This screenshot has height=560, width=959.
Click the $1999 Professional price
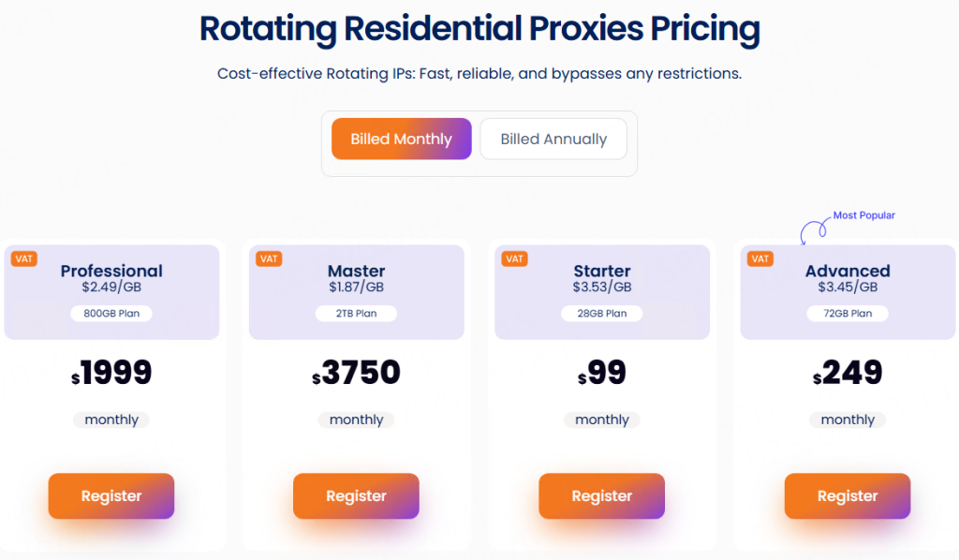point(111,374)
